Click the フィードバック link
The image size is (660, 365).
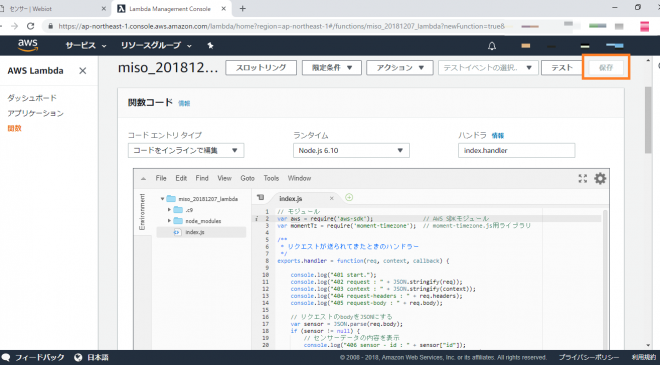coord(40,357)
